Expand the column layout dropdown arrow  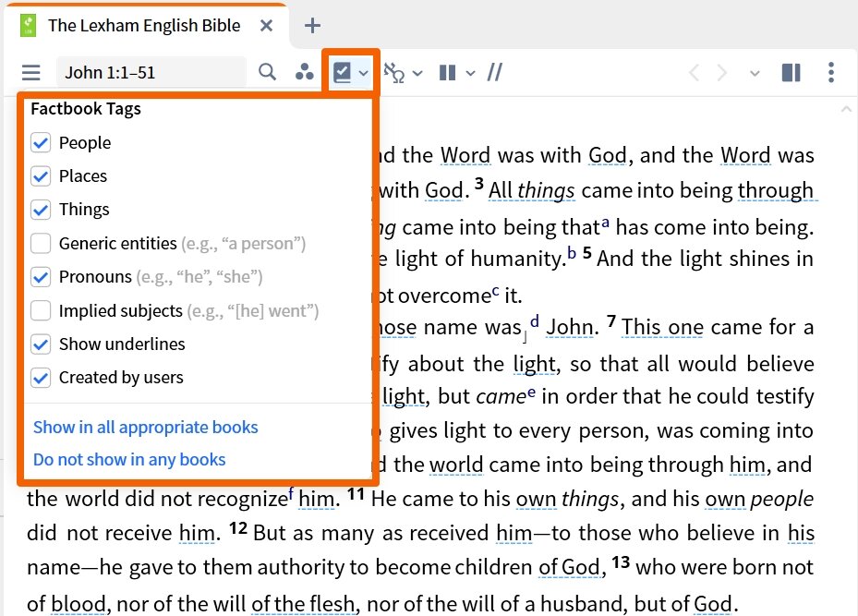pos(470,73)
